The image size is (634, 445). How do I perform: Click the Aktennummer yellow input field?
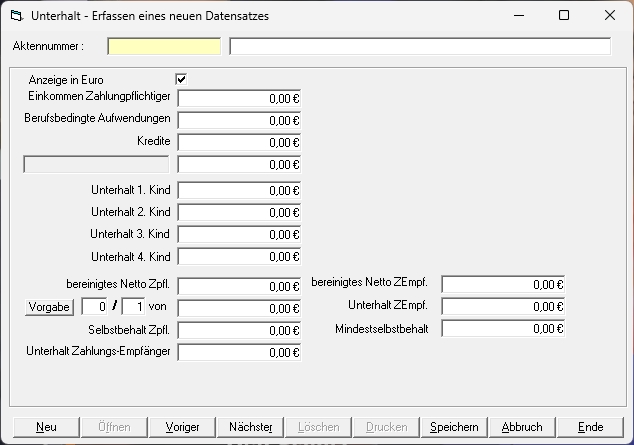164,46
